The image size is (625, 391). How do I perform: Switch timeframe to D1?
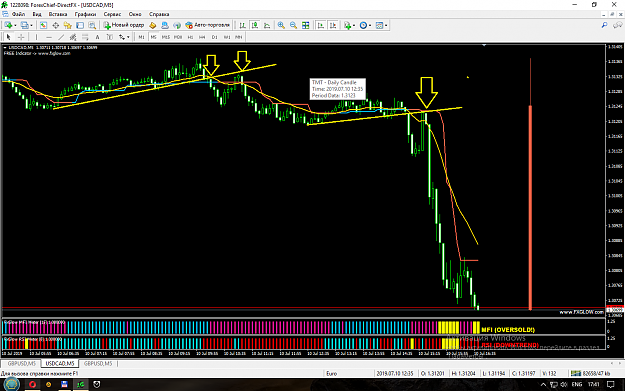click(214, 37)
